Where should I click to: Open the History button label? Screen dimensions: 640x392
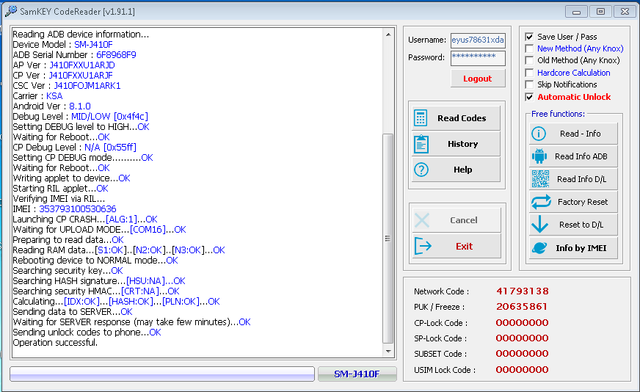[462, 144]
